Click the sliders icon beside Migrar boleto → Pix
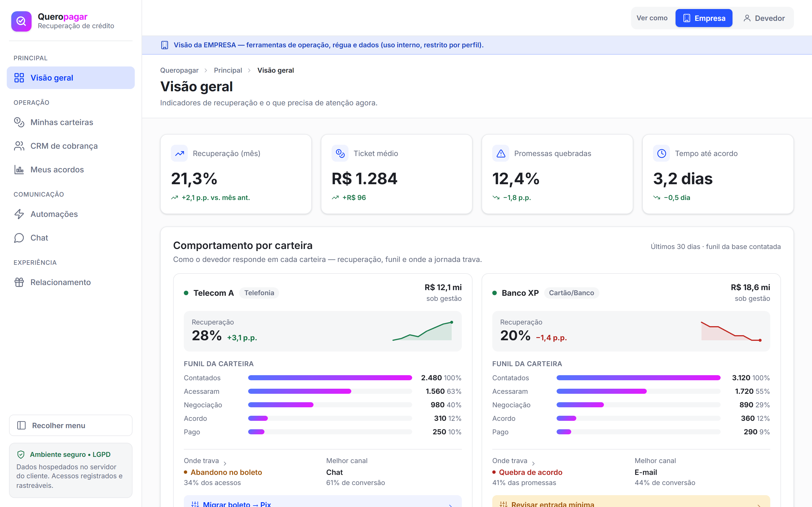 [195, 504]
